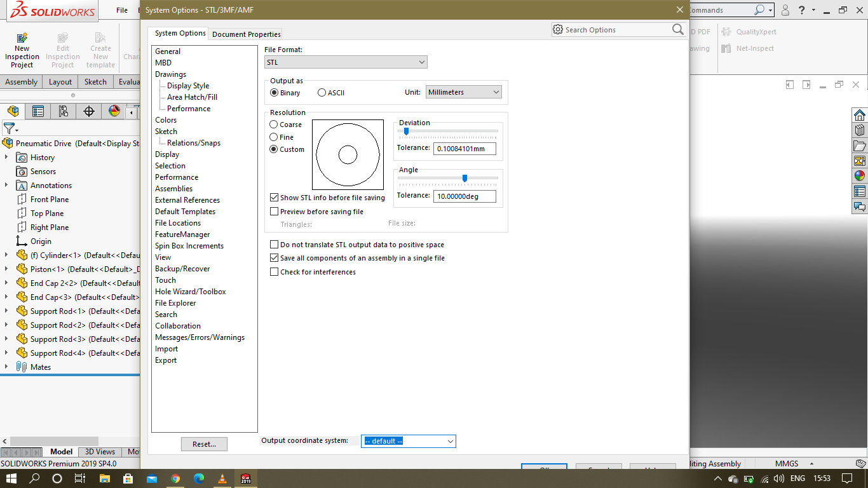Viewport: 868px width, 488px height.
Task: Open SOLIDWORKS Forum task pane icon
Action: point(860,207)
